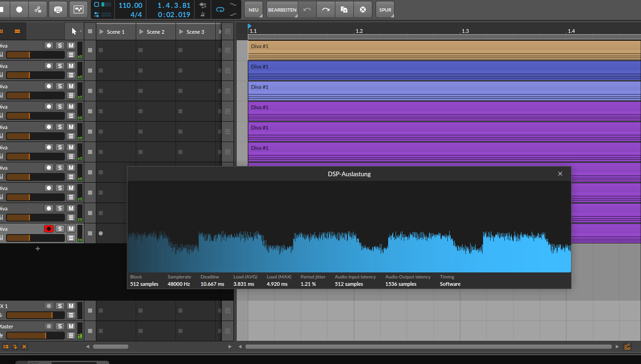Solo the Master track
Image resolution: width=641 pixels, height=364 pixels.
pos(60,326)
